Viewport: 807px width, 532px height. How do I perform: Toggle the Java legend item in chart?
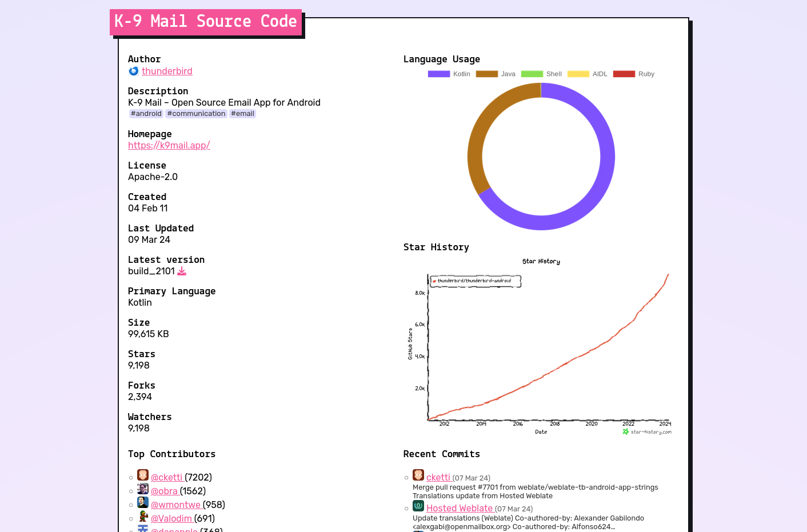point(496,74)
